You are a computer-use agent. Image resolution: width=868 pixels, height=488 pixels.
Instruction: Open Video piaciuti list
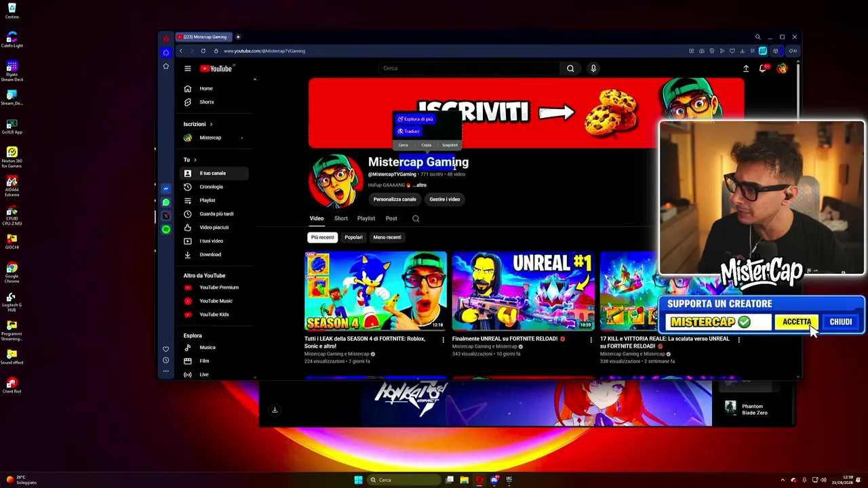click(214, 227)
